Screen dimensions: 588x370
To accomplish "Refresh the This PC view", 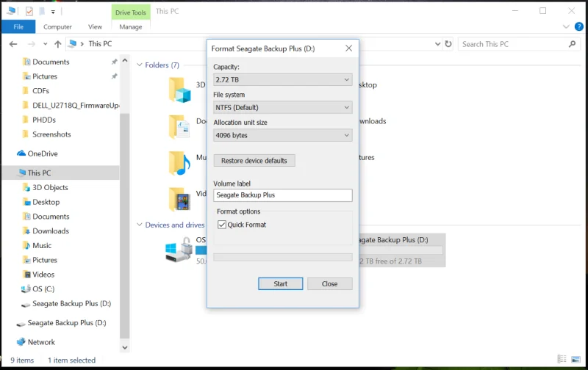I will pos(448,44).
